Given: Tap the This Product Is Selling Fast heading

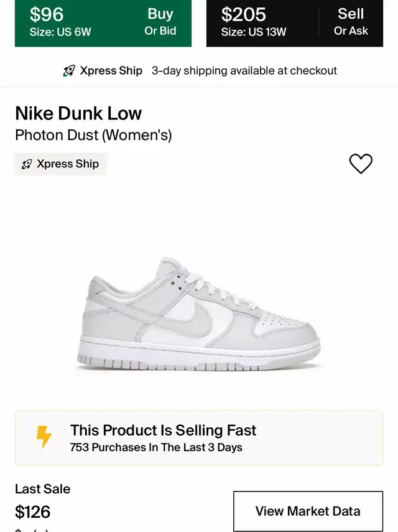Looking at the screenshot, I should [x=163, y=430].
